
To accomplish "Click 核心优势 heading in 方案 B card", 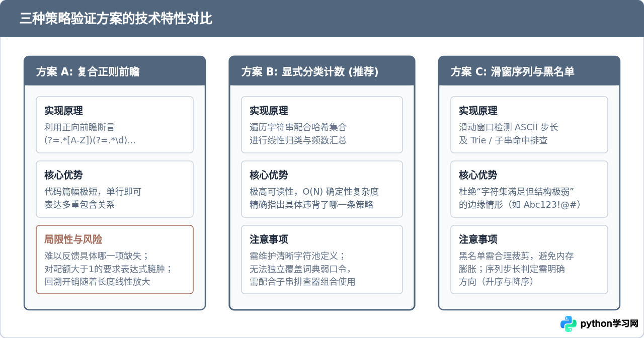I will tap(269, 175).
